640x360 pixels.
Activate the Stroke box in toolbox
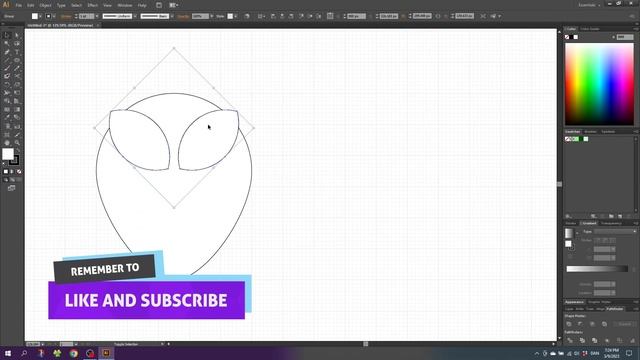14,160
